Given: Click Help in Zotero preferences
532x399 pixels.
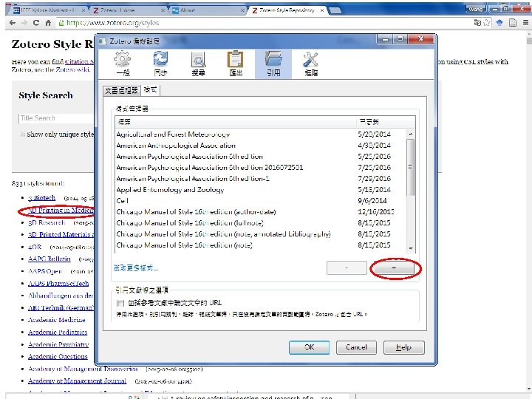Looking at the screenshot, I should coord(403,347).
